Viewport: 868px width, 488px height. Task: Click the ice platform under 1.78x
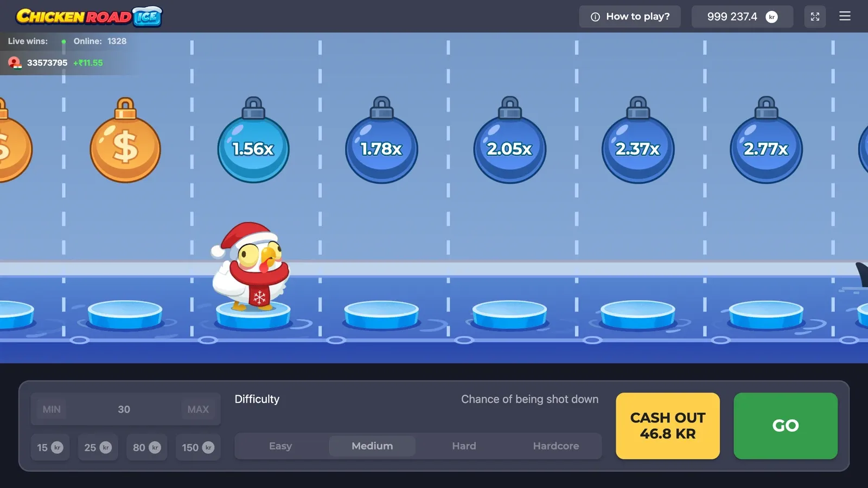381,315
